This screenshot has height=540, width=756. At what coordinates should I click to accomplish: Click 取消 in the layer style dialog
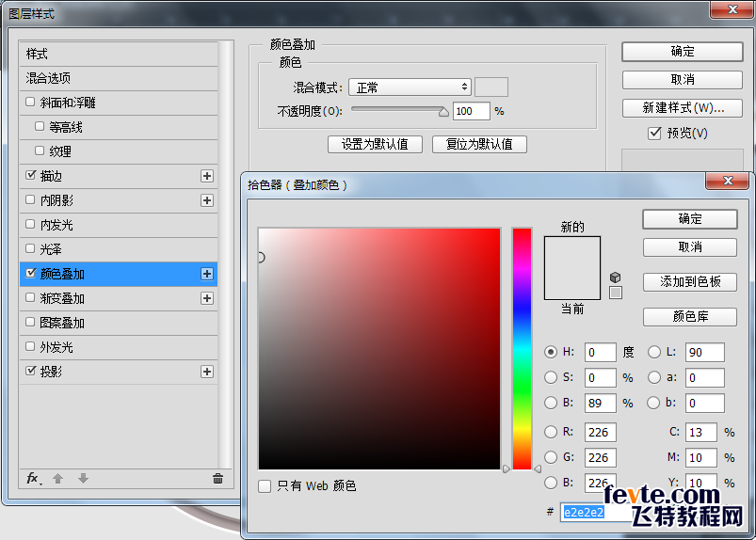pyautogui.click(x=683, y=79)
